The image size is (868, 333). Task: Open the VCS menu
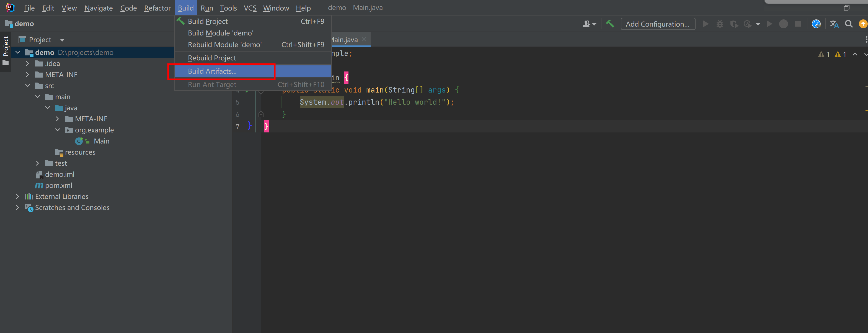(250, 8)
